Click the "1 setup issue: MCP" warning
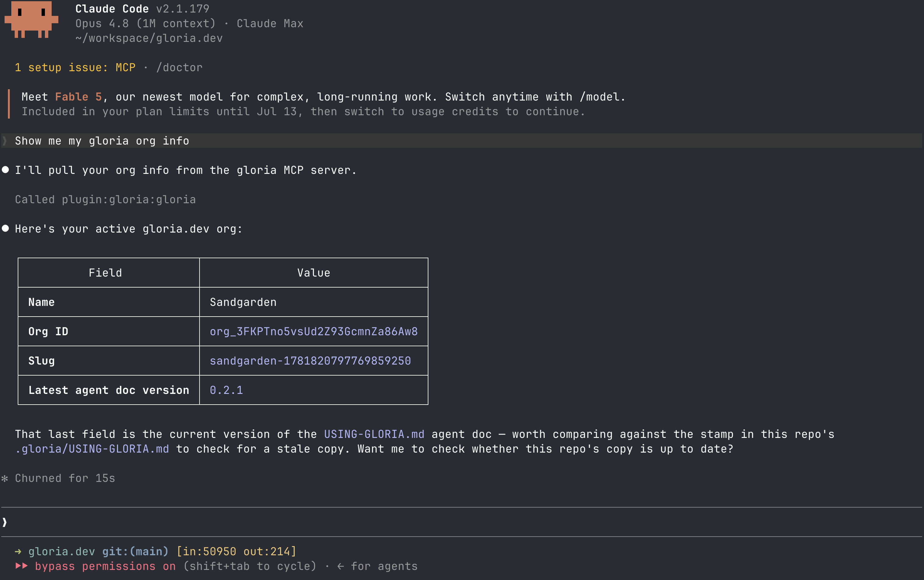The width and height of the screenshot is (924, 580). click(75, 68)
